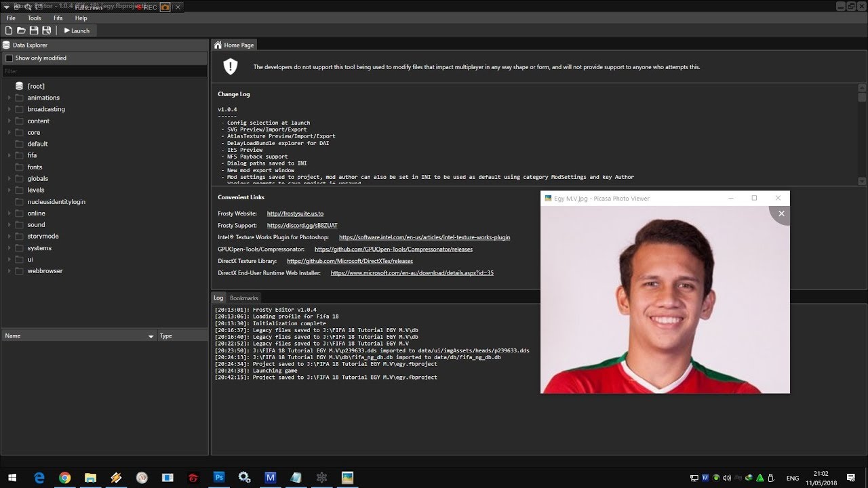Expand the fifa folder

9,155
